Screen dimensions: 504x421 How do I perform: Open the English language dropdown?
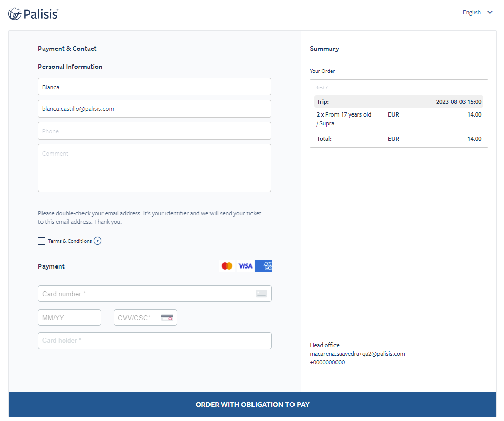click(x=477, y=12)
